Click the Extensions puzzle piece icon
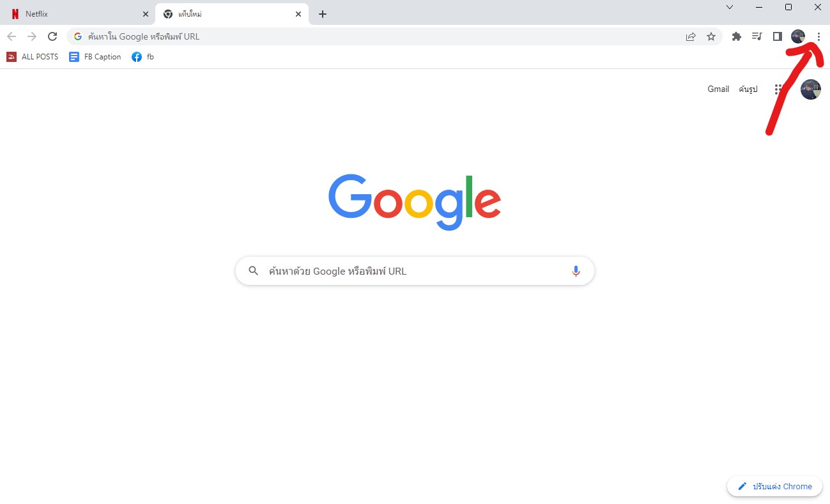 736,36
